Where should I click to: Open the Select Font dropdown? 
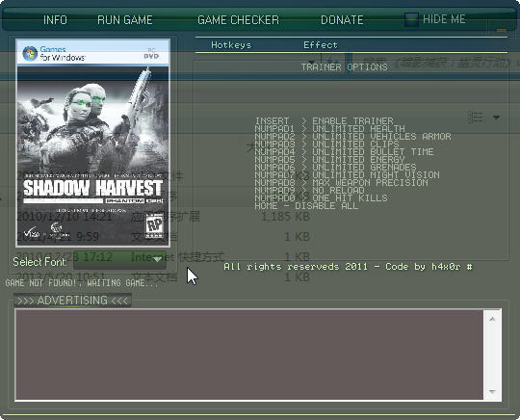(119, 260)
